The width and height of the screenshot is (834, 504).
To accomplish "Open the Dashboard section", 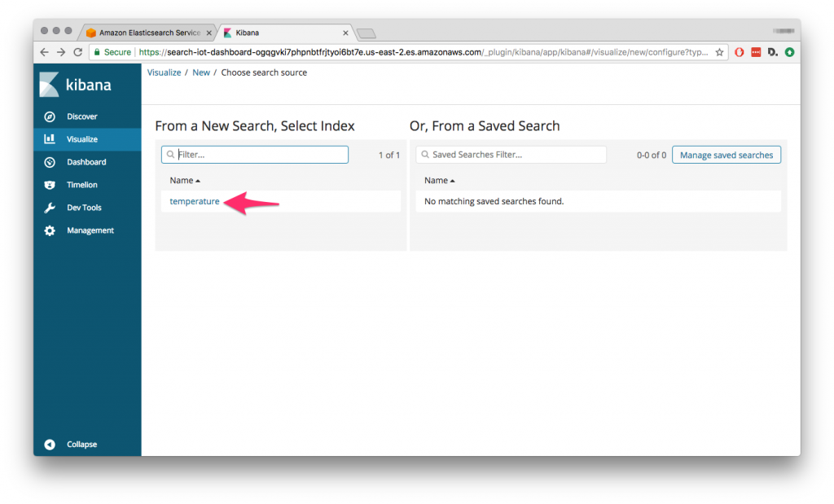I will click(x=86, y=161).
